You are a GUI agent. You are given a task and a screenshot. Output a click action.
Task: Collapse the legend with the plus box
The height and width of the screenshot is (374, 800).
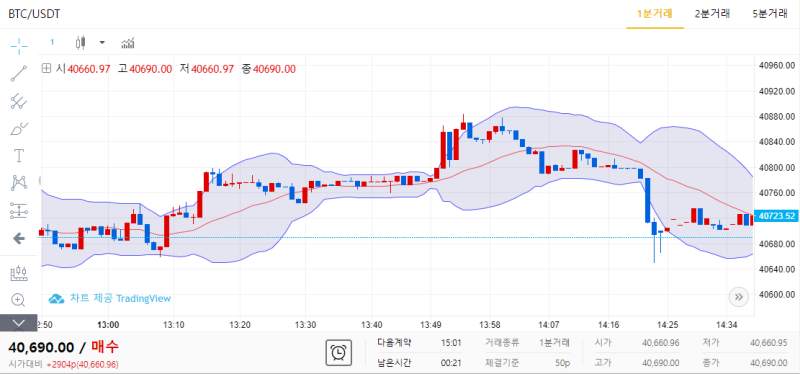46,69
